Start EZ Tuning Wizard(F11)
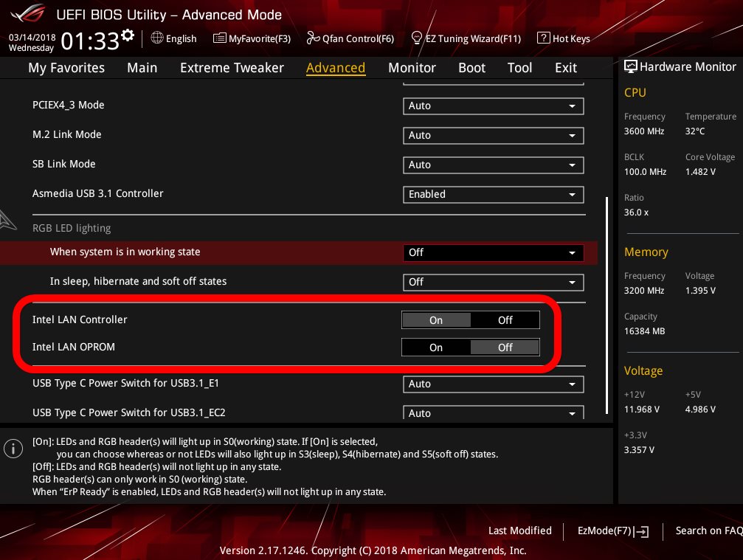This screenshot has width=743, height=560. [473, 39]
